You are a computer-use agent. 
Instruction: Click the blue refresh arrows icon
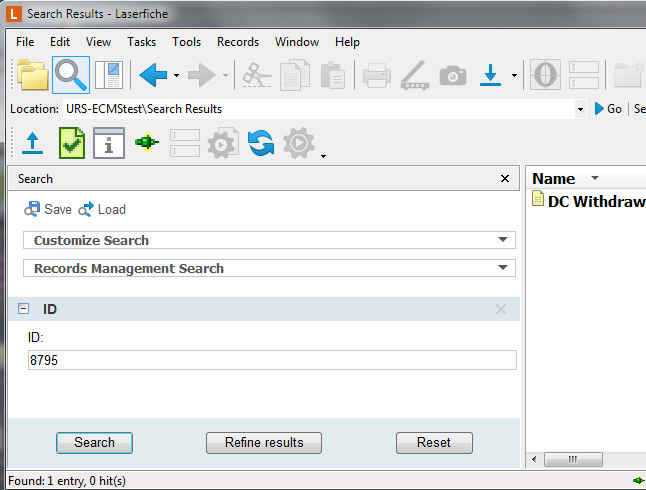(x=261, y=143)
